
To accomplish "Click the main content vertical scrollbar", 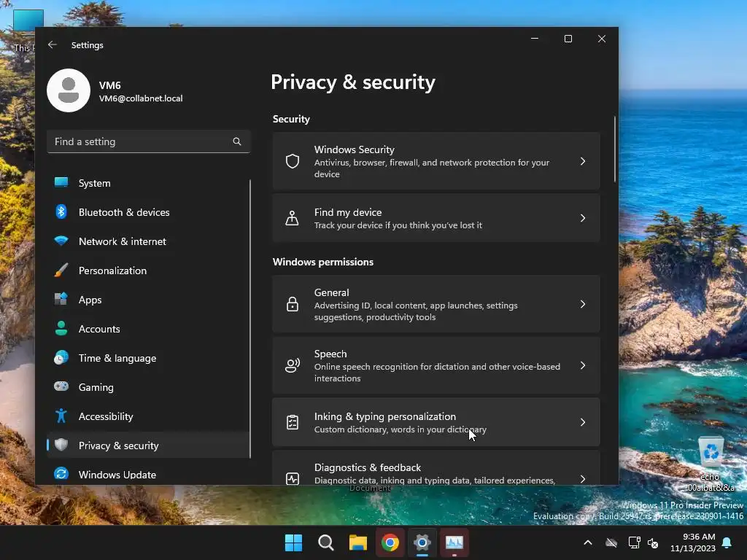I will click(x=614, y=149).
